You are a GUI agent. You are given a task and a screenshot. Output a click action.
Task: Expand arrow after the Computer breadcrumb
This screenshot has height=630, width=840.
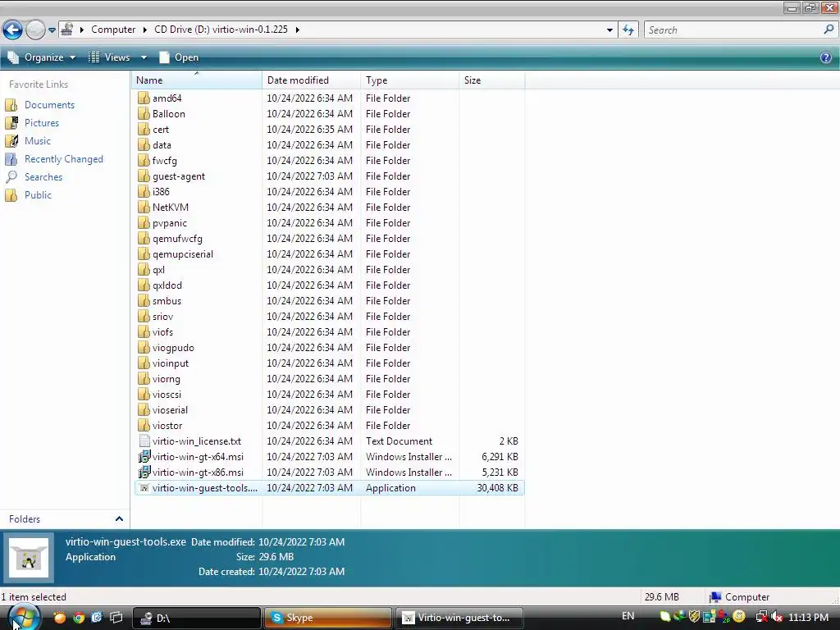(x=144, y=30)
